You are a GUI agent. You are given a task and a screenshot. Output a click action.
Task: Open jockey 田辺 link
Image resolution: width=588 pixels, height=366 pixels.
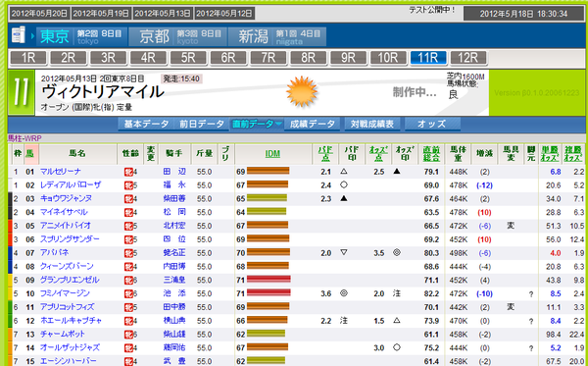click(174, 172)
